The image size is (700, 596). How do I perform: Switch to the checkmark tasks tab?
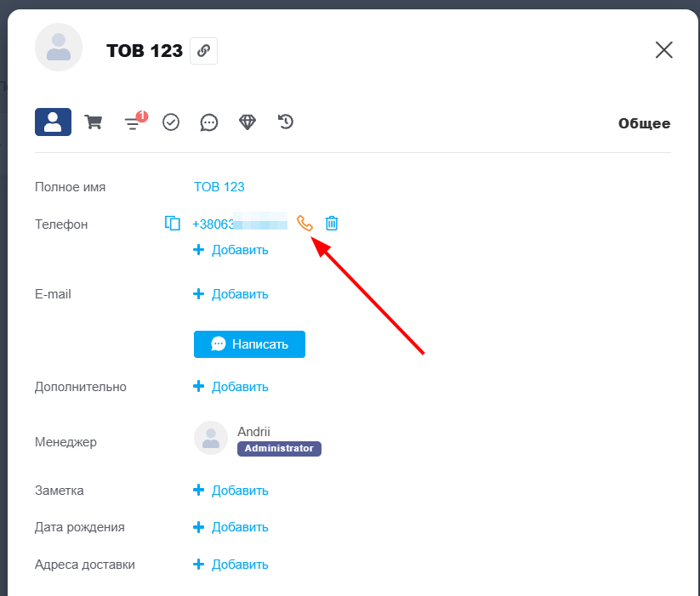coord(171,122)
